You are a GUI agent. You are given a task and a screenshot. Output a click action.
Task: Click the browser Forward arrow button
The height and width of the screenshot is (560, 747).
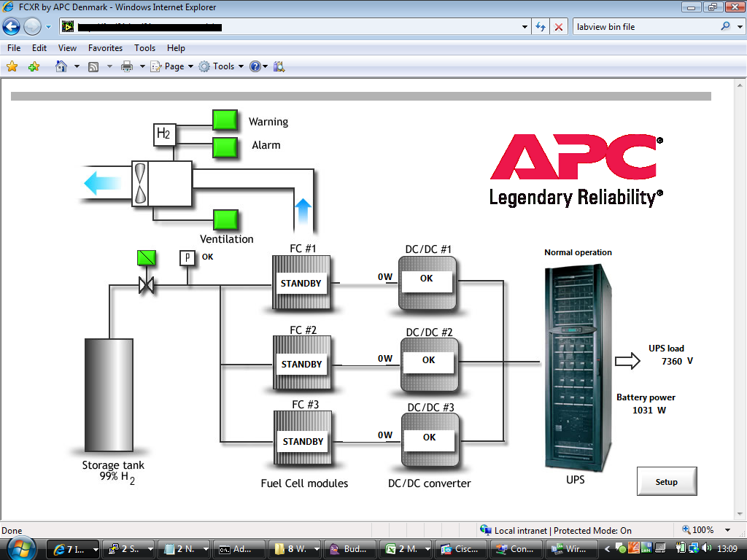coord(32,27)
